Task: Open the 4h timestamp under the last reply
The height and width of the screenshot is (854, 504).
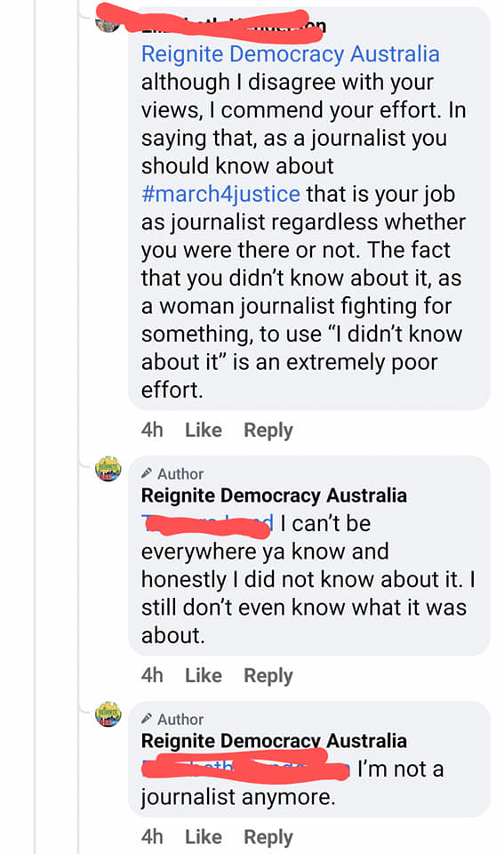Action: pyautogui.click(x=152, y=836)
